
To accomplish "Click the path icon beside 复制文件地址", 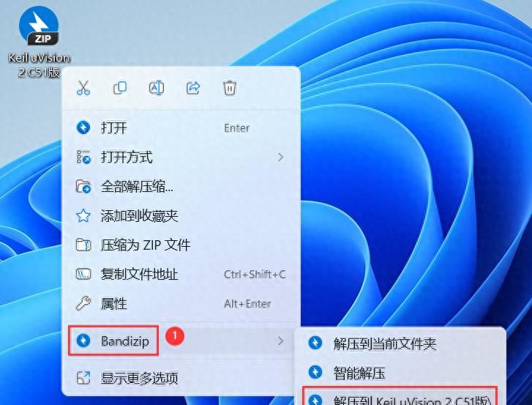I will [83, 274].
